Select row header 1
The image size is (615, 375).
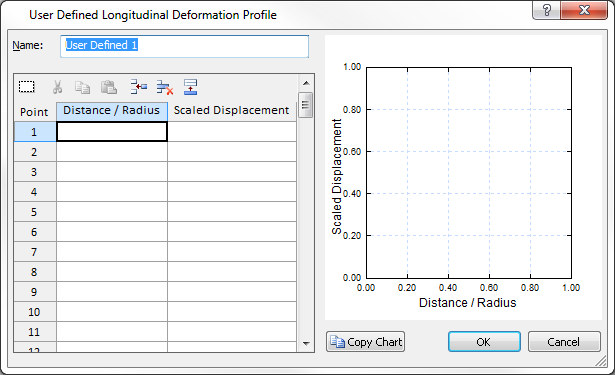[x=35, y=132]
